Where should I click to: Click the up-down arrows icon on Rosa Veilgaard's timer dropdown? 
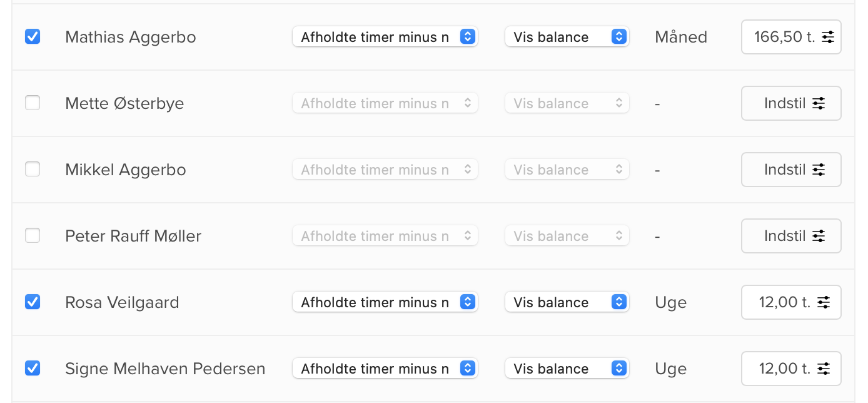(x=467, y=302)
